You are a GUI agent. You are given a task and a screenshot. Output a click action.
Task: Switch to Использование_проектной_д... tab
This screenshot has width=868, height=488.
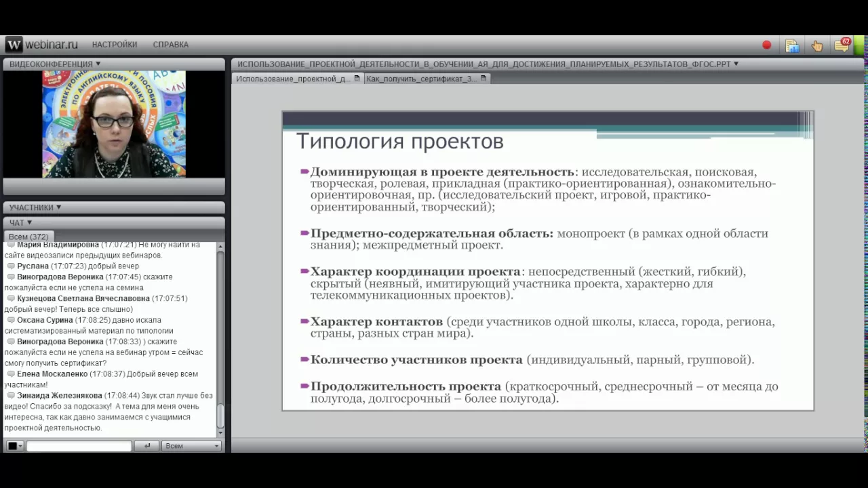click(x=298, y=79)
